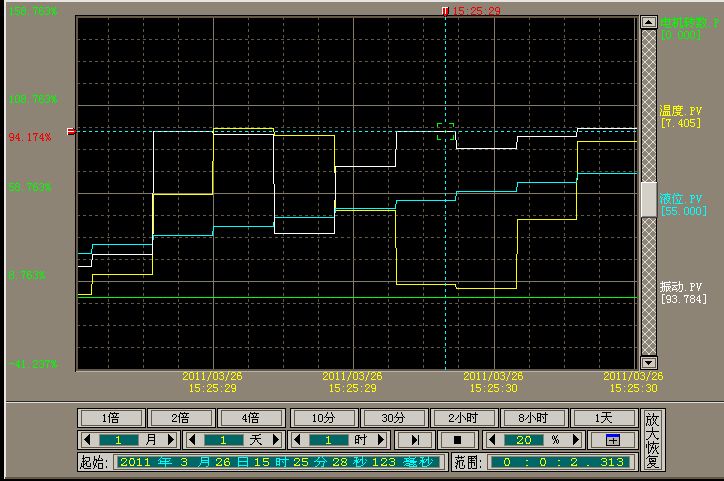Select the 振动.PV legend entry

tap(680, 287)
